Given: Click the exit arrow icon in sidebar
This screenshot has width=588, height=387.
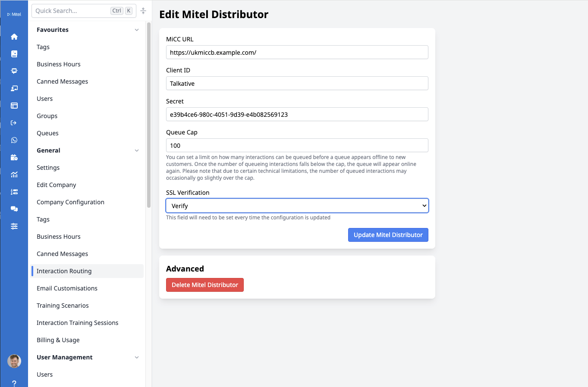Looking at the screenshot, I should click(14, 123).
